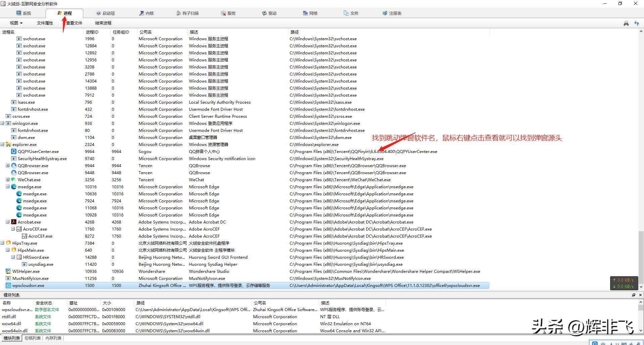Click the WeChat.exe green icon

(14, 180)
